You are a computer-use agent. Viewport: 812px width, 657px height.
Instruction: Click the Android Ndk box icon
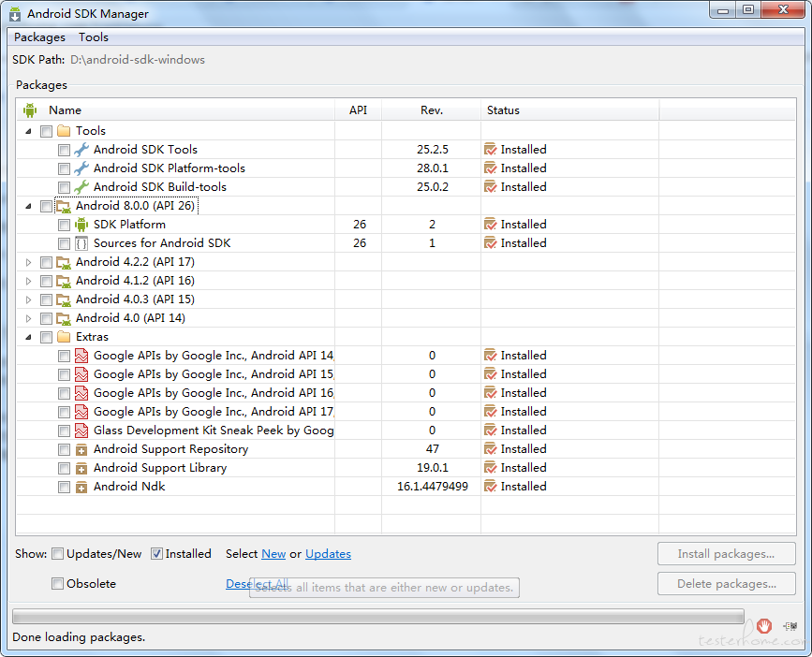[81, 487]
